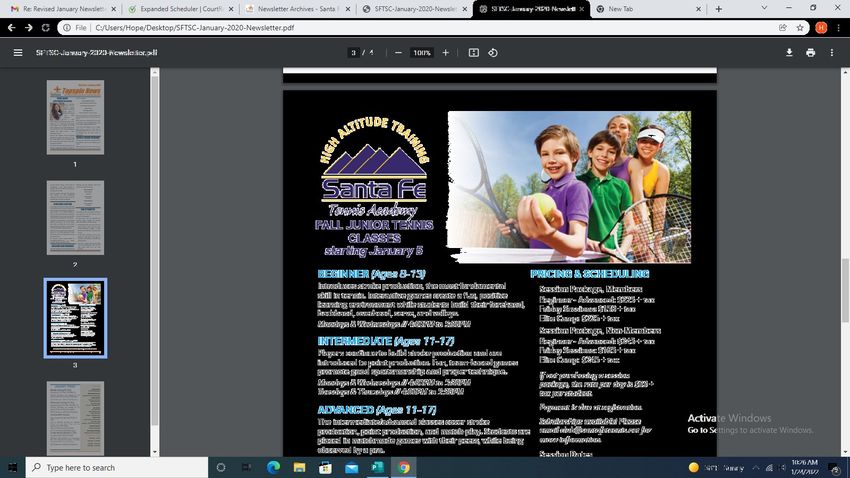
Task: Open File Explorer from taskbar
Action: 299,467
